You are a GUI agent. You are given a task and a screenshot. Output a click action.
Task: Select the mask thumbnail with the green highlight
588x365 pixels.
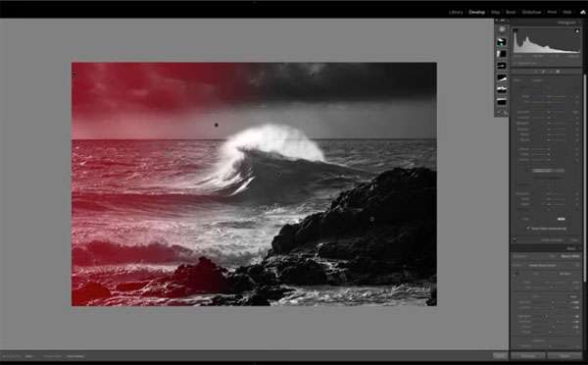pos(502,41)
